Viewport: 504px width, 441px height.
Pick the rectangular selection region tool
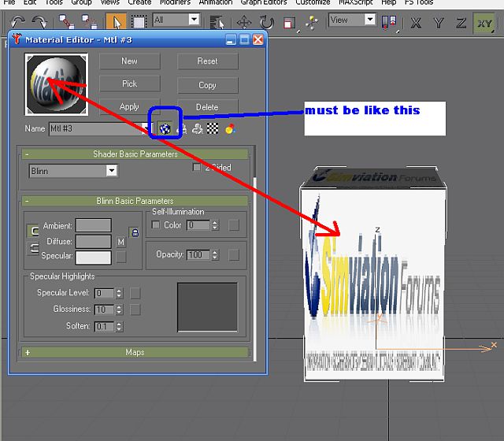tap(139, 22)
